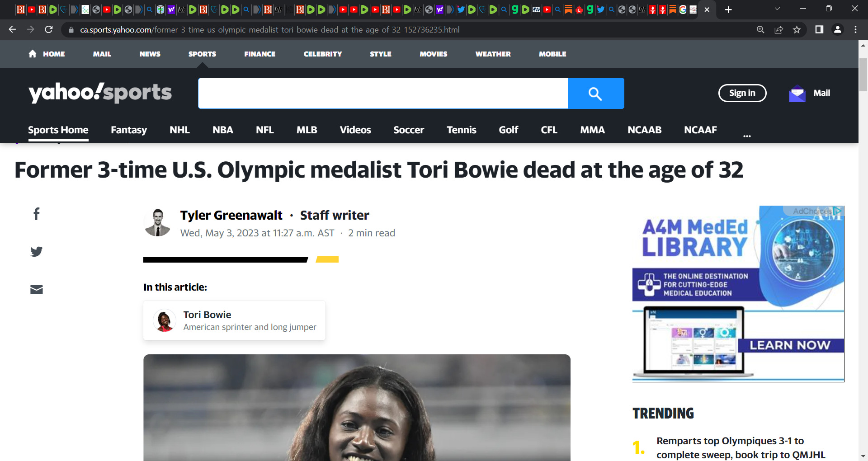Click Tyler Greenawalt author avatar
The image size is (868, 461).
[x=157, y=223]
